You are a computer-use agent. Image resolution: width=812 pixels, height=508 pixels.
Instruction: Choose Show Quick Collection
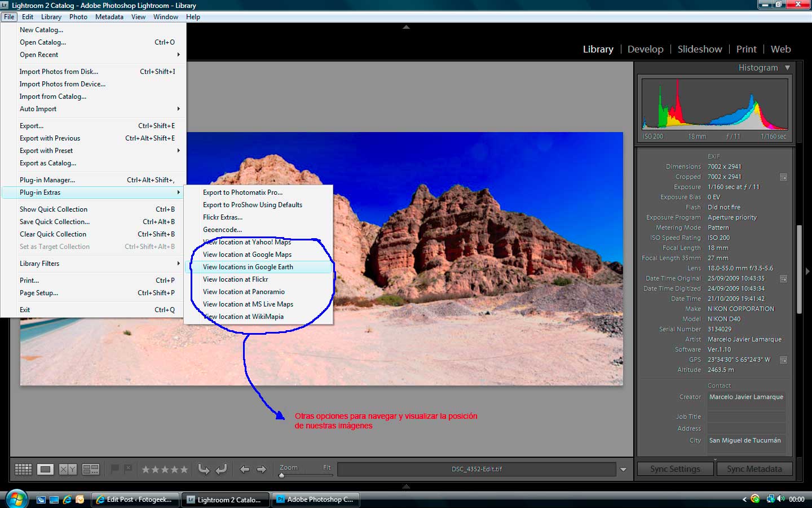click(x=94, y=209)
